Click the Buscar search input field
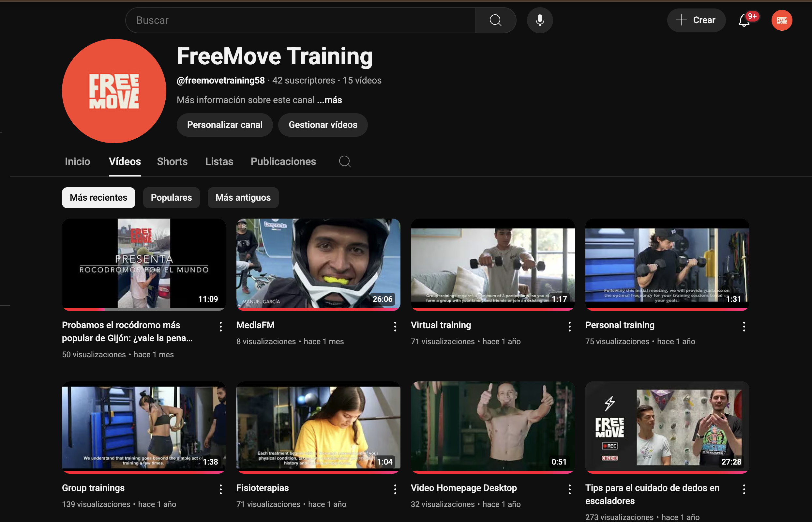The image size is (812, 522). click(300, 20)
